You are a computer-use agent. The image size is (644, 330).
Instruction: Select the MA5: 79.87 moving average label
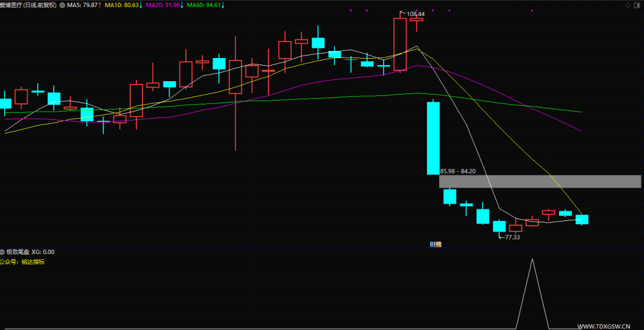[84, 5]
